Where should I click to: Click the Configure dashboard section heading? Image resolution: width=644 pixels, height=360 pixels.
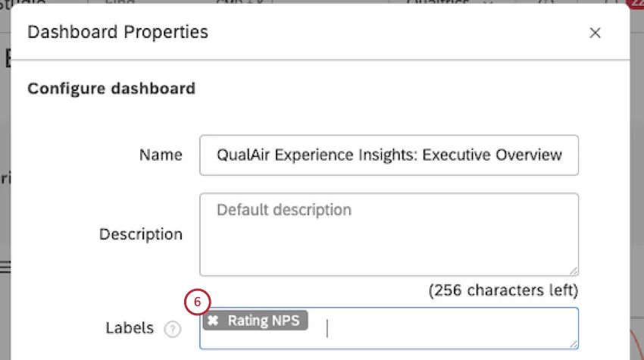click(111, 89)
